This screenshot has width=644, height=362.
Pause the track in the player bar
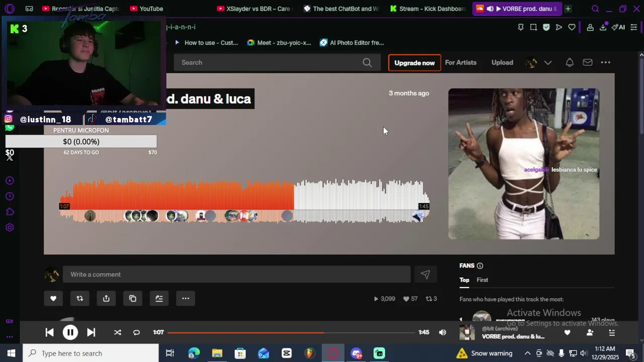coord(70,332)
